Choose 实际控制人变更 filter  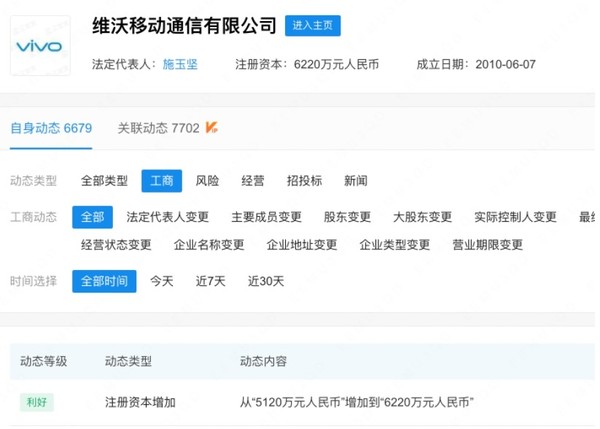point(515,217)
